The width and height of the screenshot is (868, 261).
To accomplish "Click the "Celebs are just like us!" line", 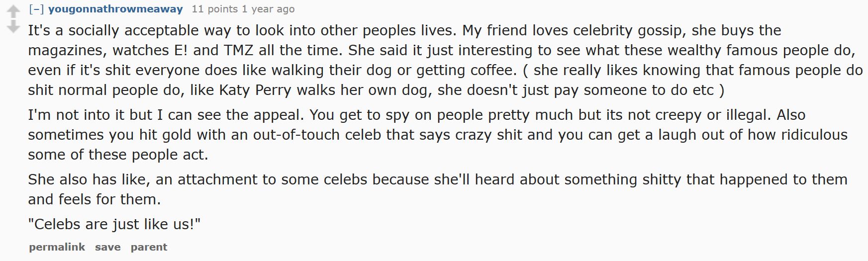I will click(x=114, y=224).
